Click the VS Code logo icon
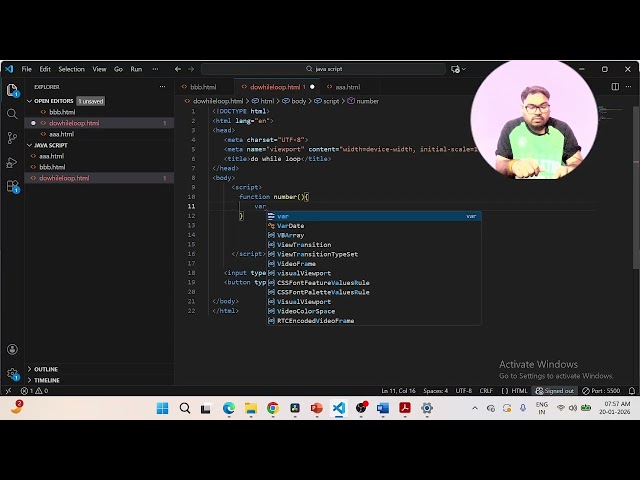 (9, 69)
